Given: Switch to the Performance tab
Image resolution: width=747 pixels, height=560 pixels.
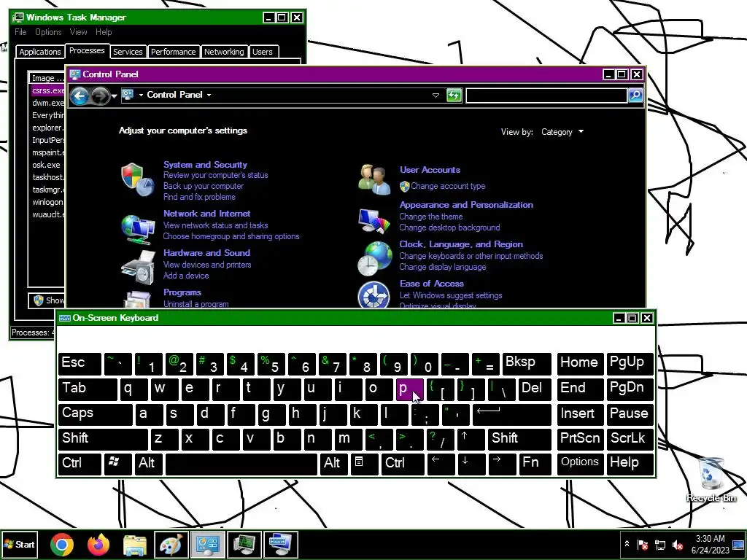Looking at the screenshot, I should point(173,52).
